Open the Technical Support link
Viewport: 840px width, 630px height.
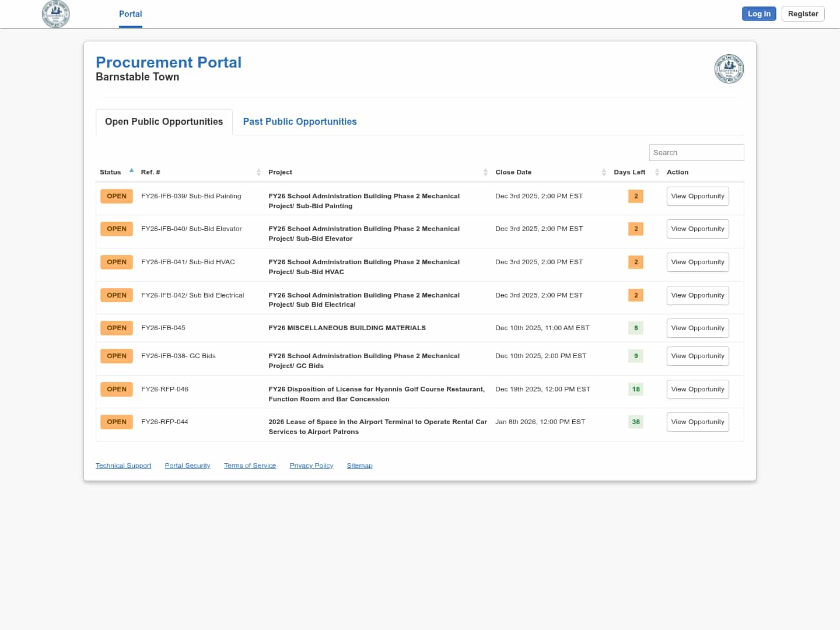tap(123, 466)
